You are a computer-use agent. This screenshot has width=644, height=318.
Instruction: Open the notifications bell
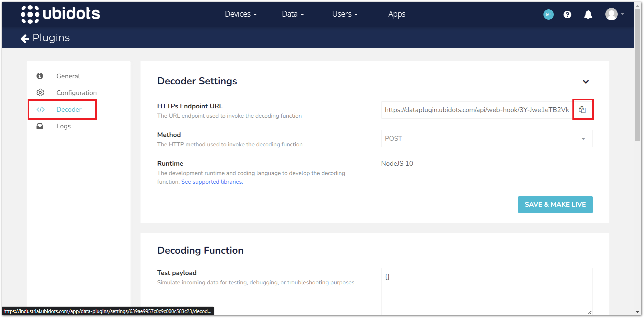(x=588, y=15)
